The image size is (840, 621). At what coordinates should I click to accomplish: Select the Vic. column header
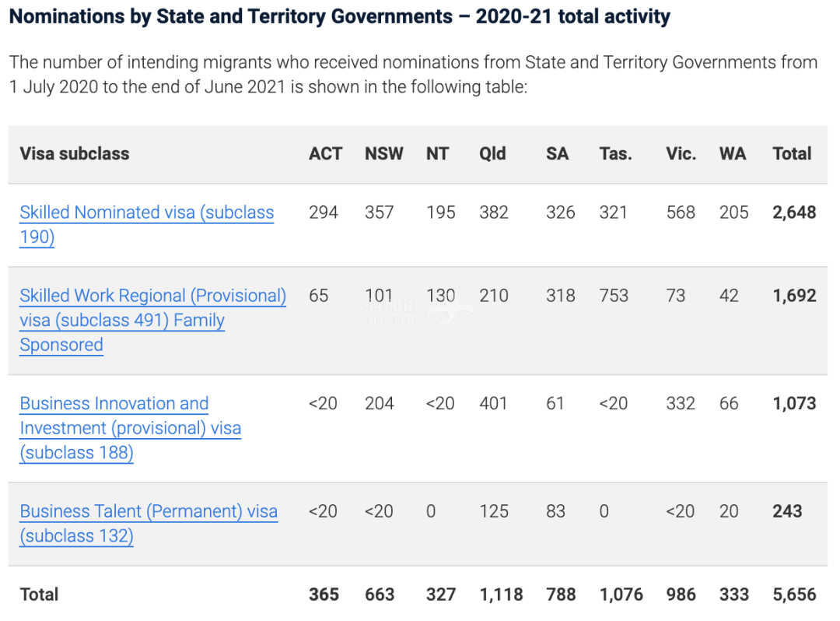tap(681, 154)
